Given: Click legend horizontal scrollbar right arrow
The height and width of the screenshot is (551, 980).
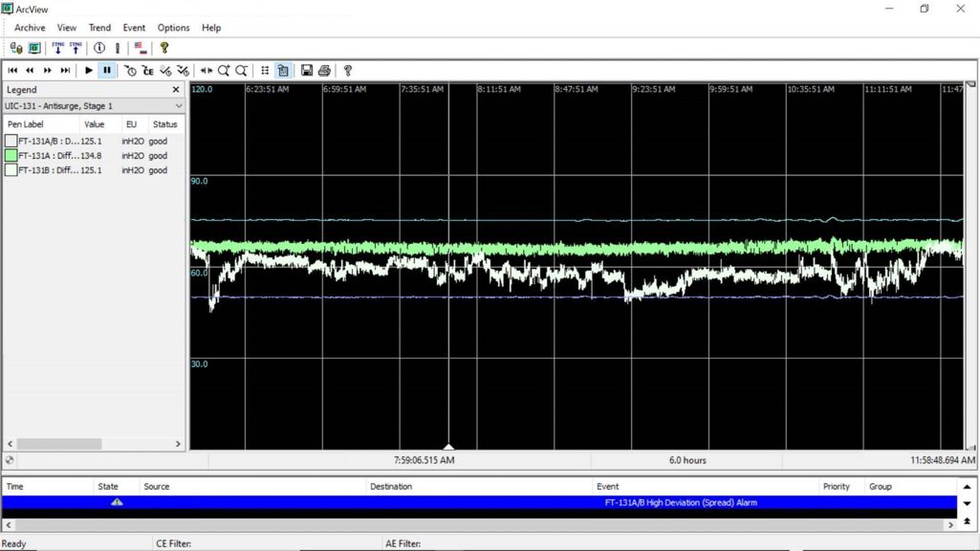Looking at the screenshot, I should (178, 444).
